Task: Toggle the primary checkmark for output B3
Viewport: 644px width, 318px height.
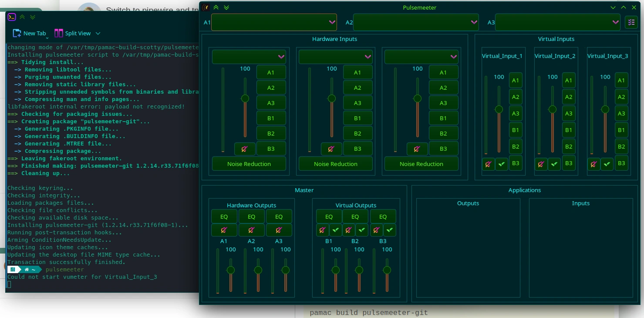Action: (x=390, y=230)
